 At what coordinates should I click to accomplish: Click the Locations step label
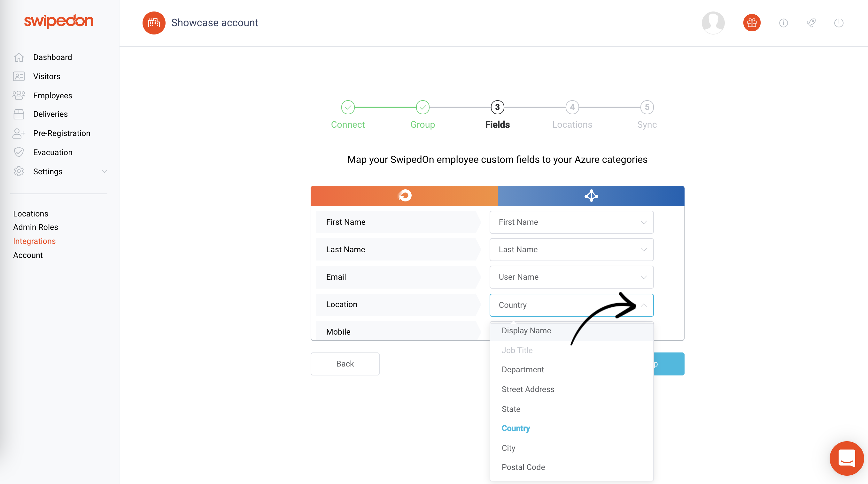click(572, 125)
